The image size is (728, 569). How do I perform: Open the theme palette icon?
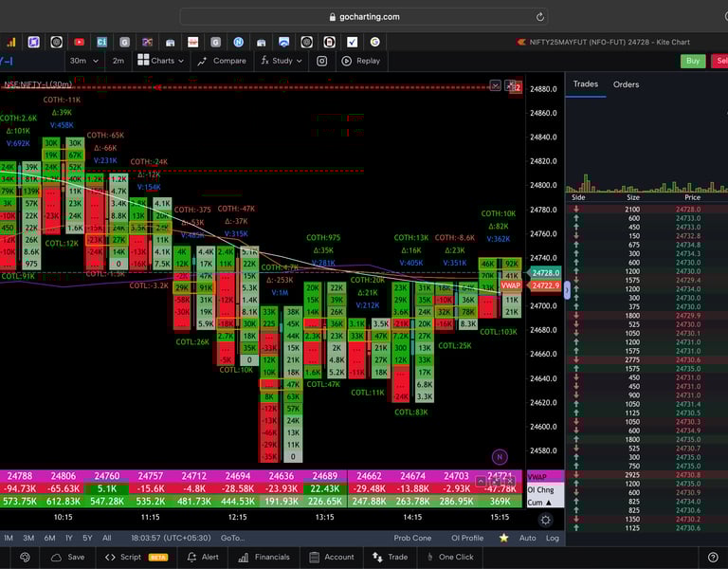coord(25,557)
